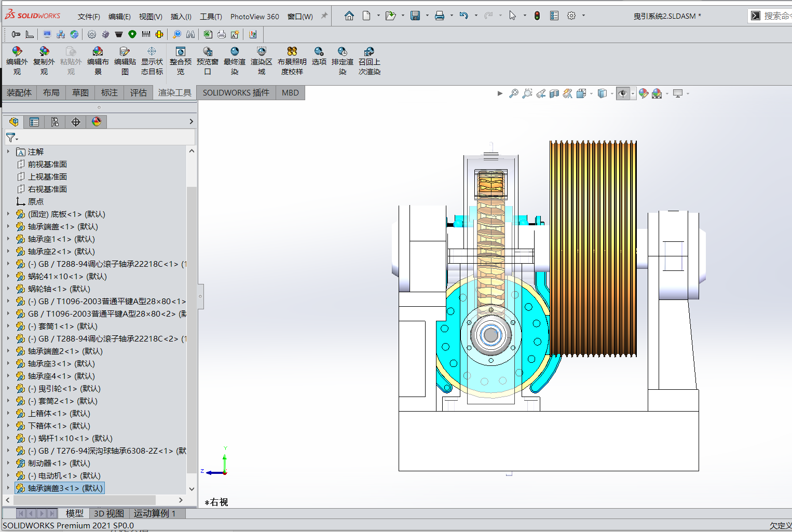Expand the 注解 annotations tree node
The width and height of the screenshot is (792, 532).
pos(8,152)
